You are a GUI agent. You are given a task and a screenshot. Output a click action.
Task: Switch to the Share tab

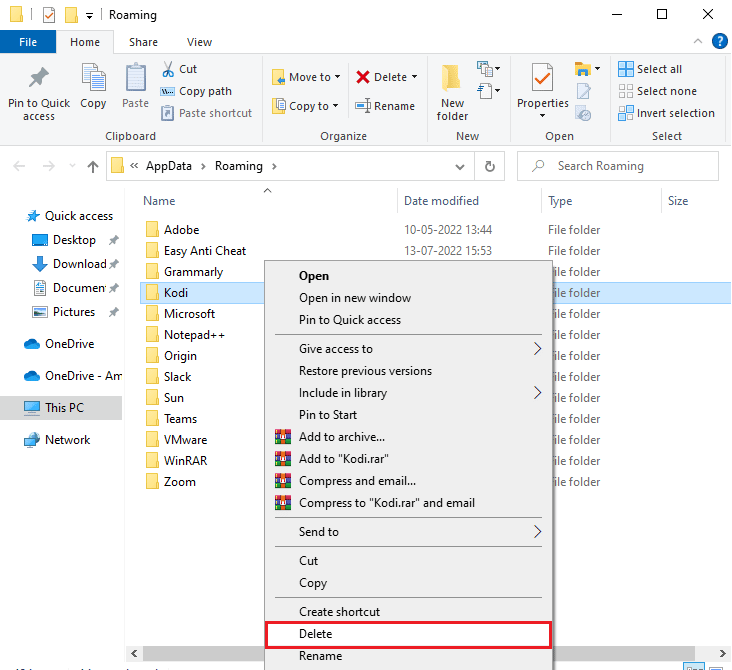pyautogui.click(x=143, y=42)
